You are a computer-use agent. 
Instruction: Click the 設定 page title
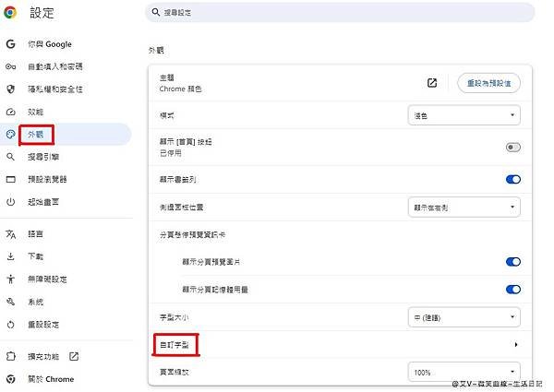click(x=42, y=13)
